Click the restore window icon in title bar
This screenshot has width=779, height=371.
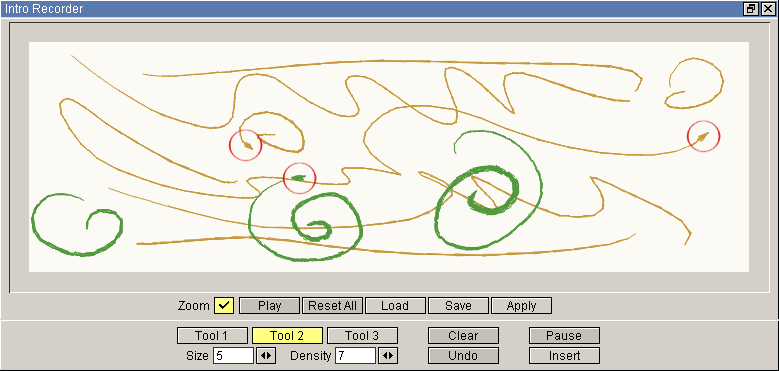coord(751,9)
